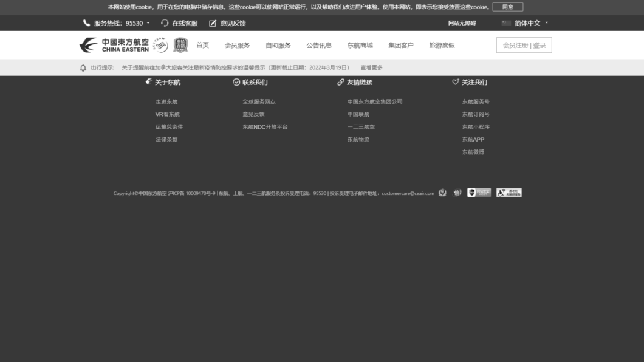Click 东航APP under 关注我们

click(473, 140)
